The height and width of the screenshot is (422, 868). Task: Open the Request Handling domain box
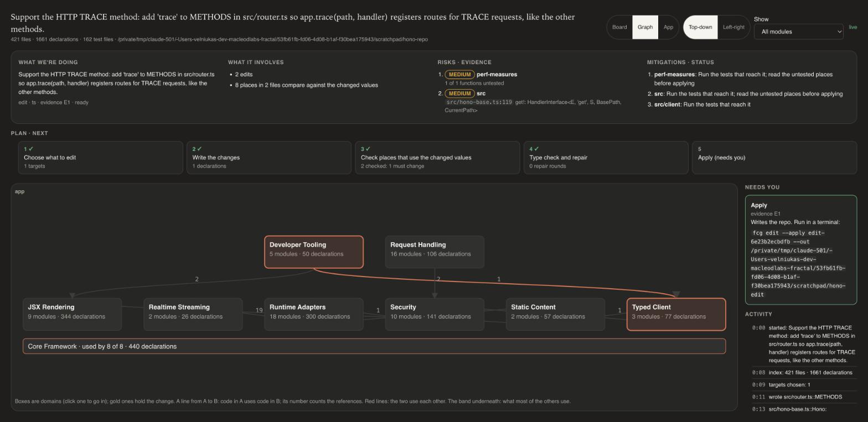(x=435, y=252)
